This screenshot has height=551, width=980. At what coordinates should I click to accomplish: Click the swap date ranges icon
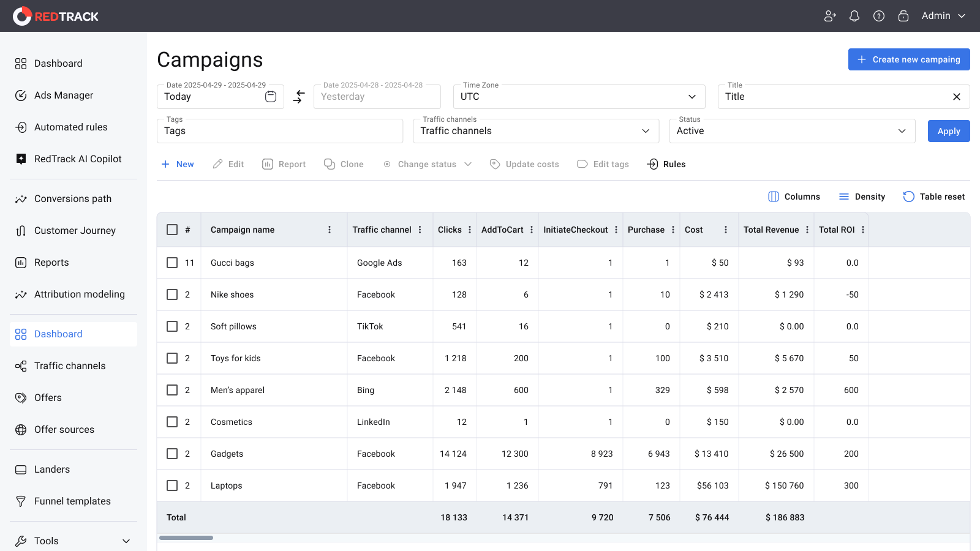(299, 97)
